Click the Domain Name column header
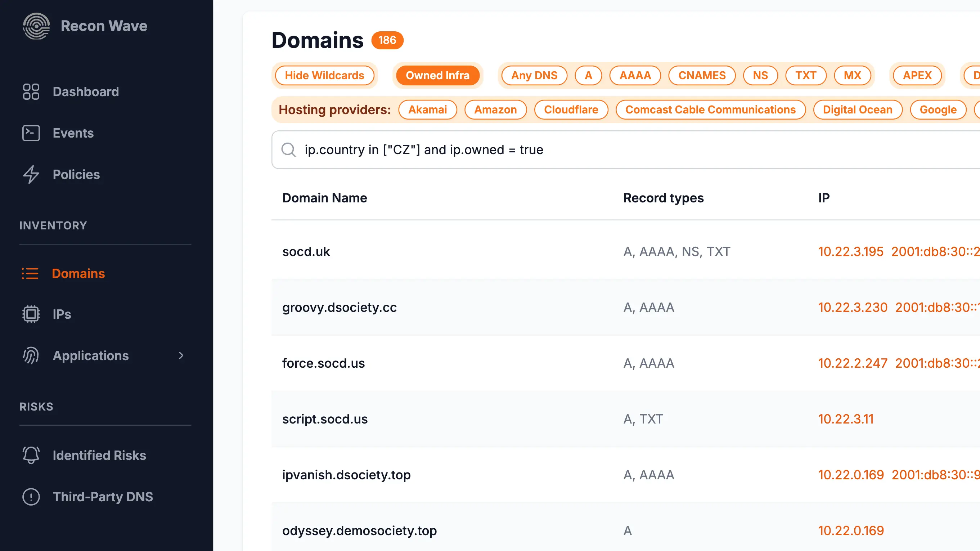980x551 pixels. coord(324,198)
